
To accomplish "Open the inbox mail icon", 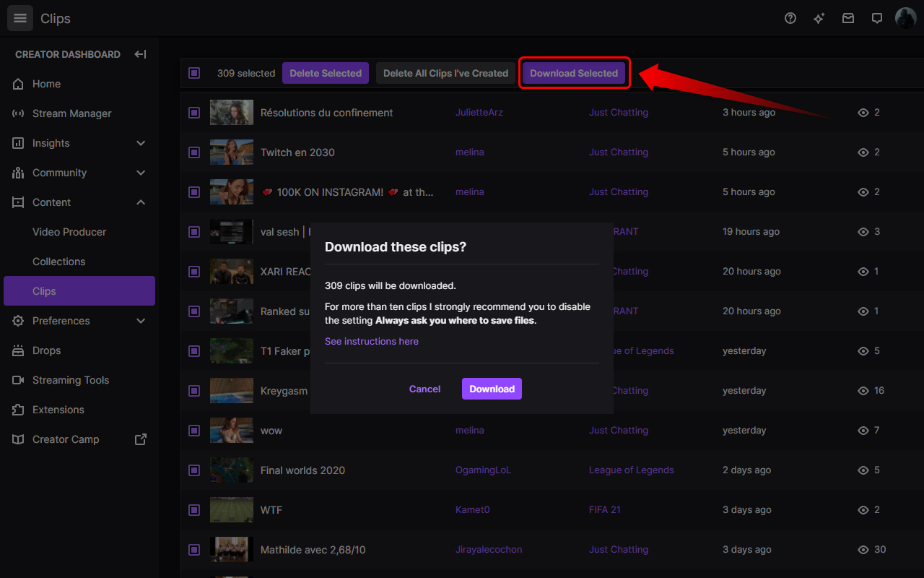I will tap(848, 19).
